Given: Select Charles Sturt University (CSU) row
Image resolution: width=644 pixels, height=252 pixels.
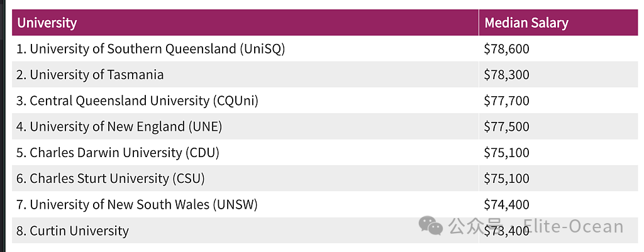Looking at the screenshot, I should [x=111, y=178].
